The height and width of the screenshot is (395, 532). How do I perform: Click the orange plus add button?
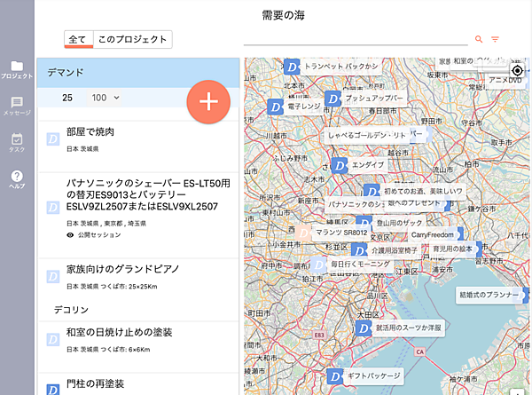click(208, 101)
